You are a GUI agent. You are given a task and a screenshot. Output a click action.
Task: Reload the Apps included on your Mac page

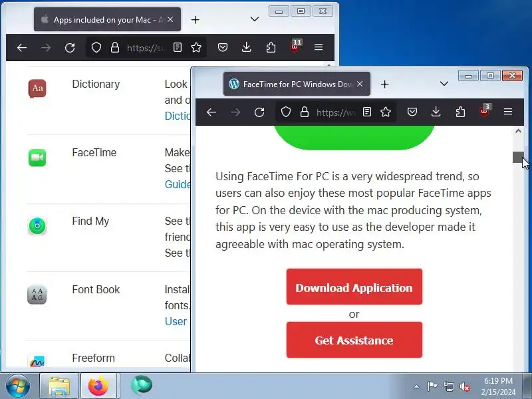[x=70, y=47]
